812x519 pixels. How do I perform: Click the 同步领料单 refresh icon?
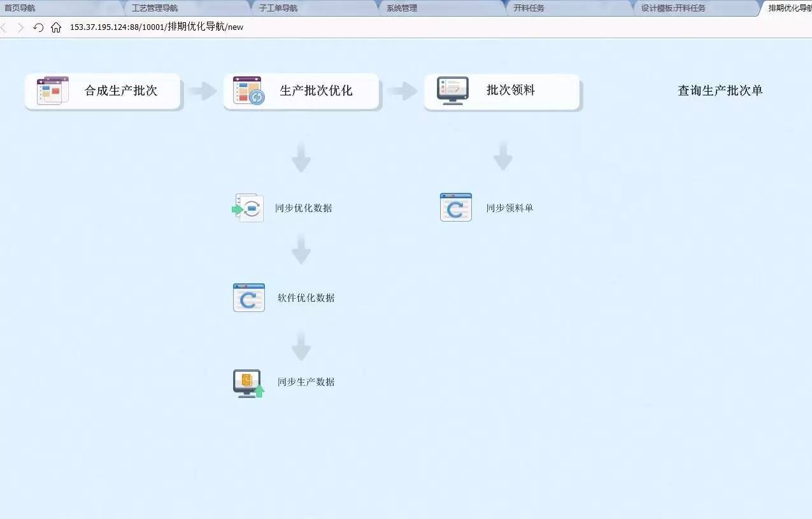456,208
